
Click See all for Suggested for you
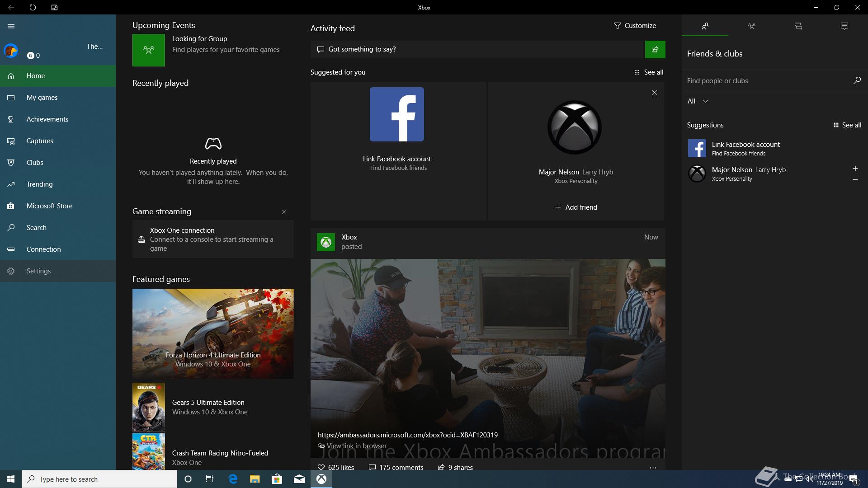(x=649, y=72)
